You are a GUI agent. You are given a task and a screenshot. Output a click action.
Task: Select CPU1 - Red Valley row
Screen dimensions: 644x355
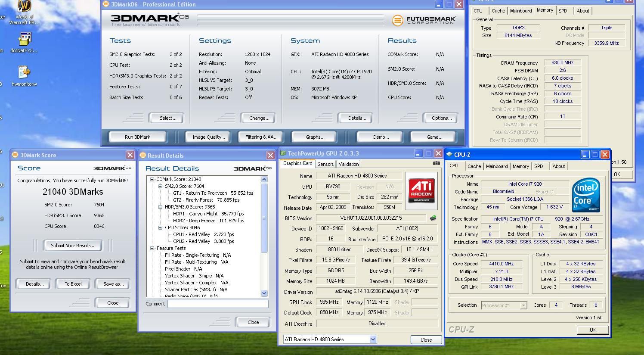click(x=204, y=234)
